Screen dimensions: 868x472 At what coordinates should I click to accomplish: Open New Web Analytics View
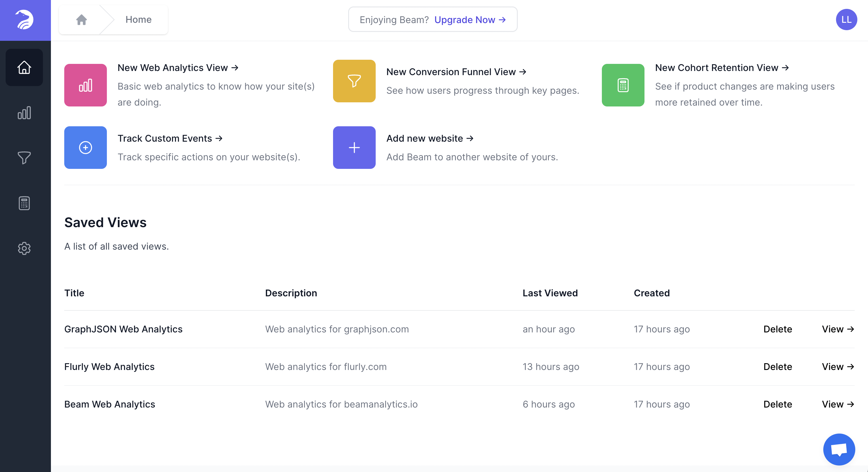pos(178,68)
